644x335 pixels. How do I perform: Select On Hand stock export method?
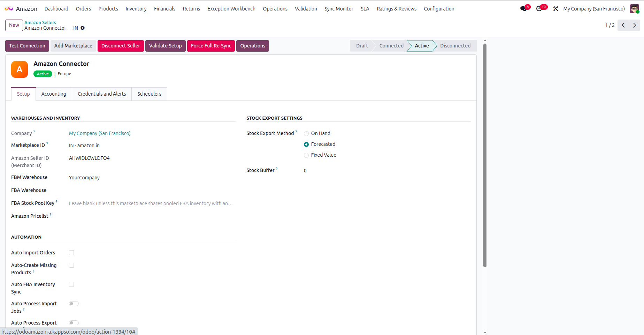click(306, 134)
